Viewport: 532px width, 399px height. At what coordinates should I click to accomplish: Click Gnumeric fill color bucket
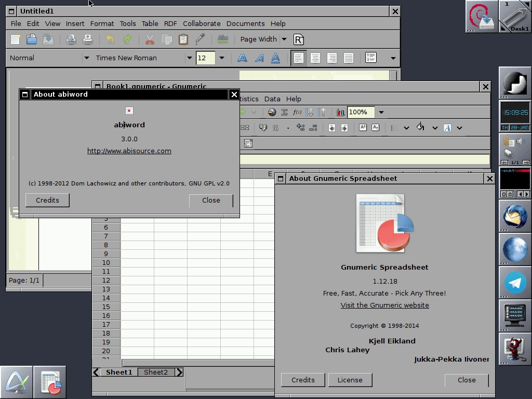point(420,127)
